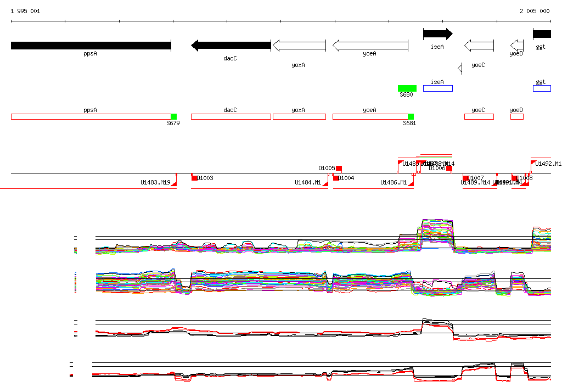Click the D1003 text label
562x392 pixels.
click(205, 178)
